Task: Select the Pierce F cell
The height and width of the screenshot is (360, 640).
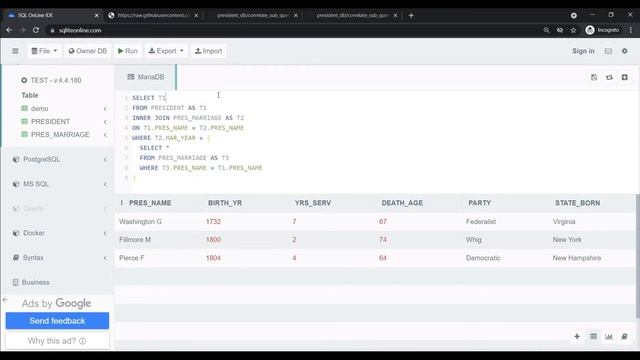Action: pyautogui.click(x=131, y=258)
